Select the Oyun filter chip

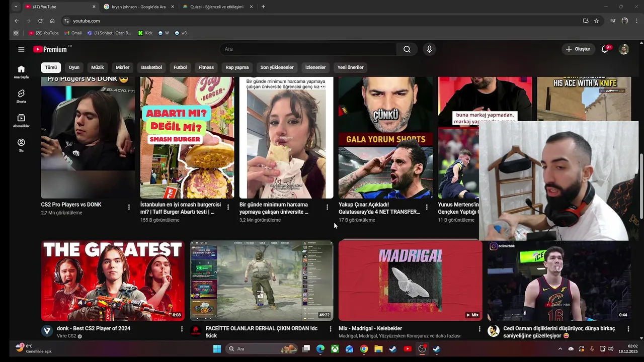tap(74, 67)
